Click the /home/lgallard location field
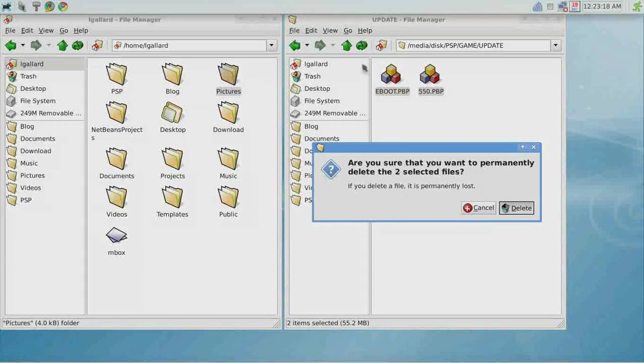 click(189, 45)
